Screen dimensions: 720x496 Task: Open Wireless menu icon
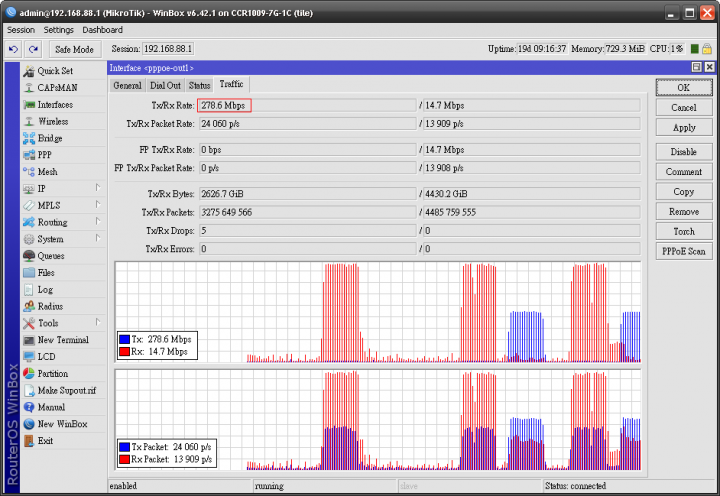point(29,122)
